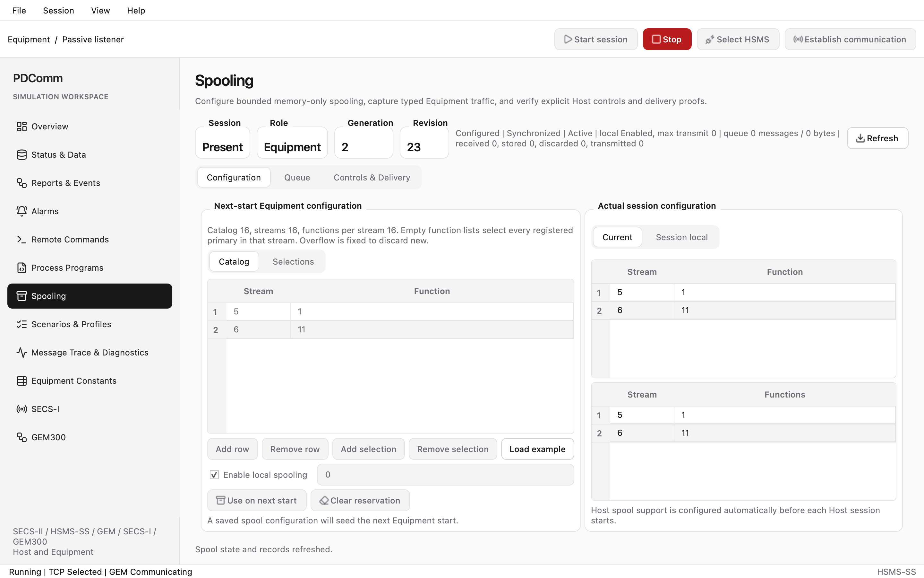Click the Spooling archive icon in the sidebar

pos(21,296)
